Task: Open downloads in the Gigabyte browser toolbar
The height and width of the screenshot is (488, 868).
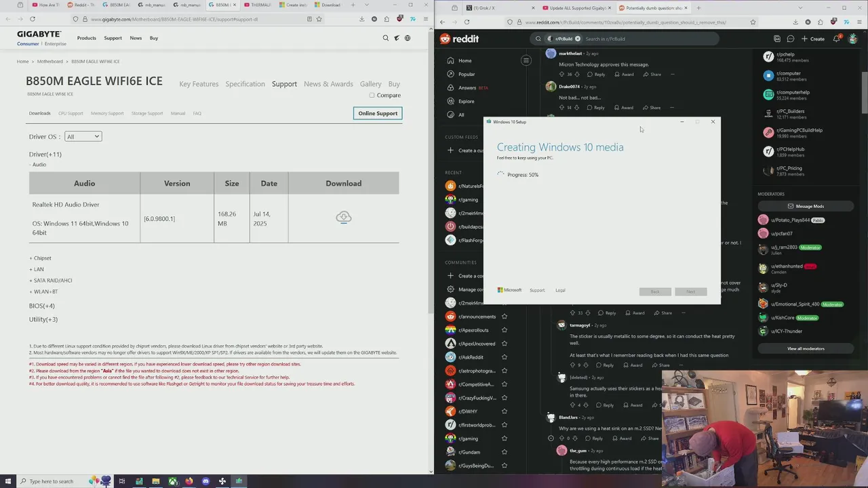Action: [361, 19]
